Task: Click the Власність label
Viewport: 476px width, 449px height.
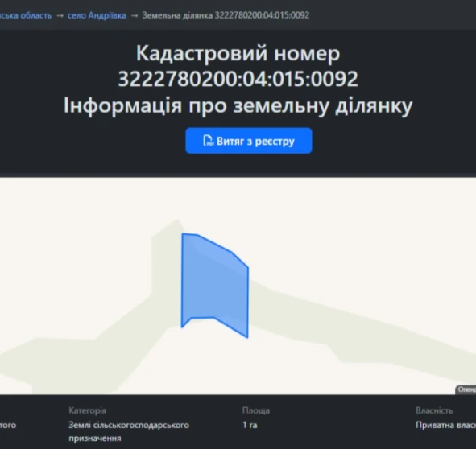Action: tap(434, 410)
